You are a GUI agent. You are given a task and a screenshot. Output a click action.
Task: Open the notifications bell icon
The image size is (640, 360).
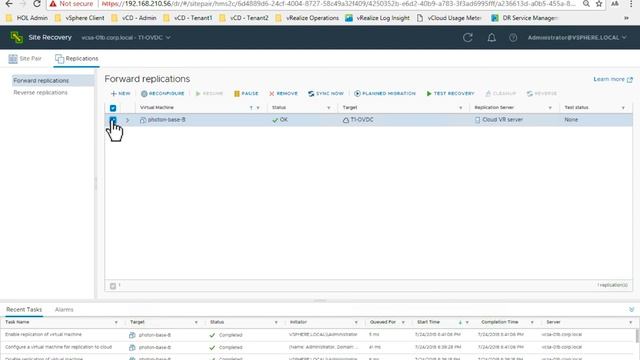[491, 38]
